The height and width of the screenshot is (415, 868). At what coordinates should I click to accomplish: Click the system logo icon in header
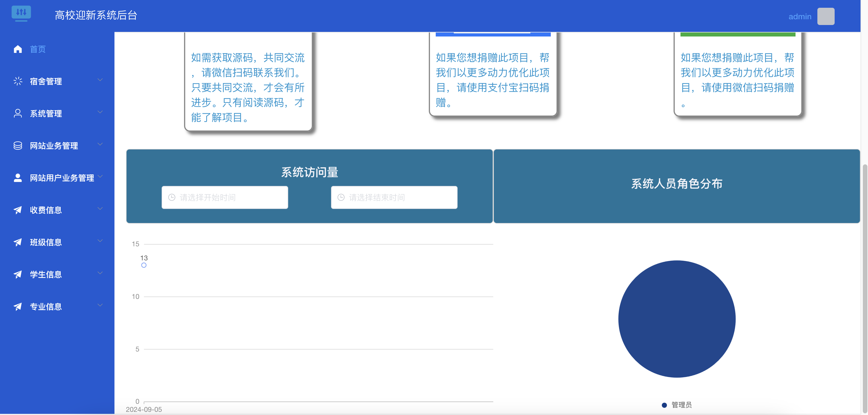tap(21, 14)
